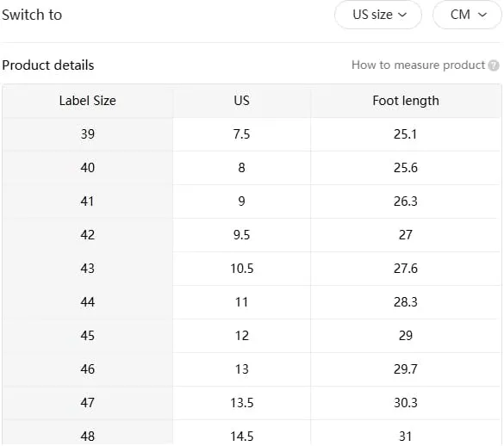This screenshot has width=504, height=446.
Task: Click label size 39 row
Action: tap(252, 134)
